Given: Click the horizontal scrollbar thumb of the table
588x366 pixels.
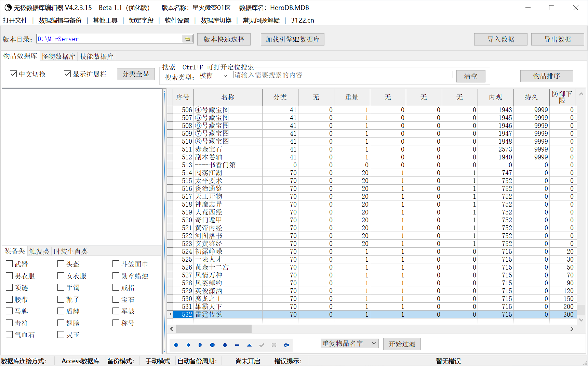Looking at the screenshot, I should tap(214, 329).
